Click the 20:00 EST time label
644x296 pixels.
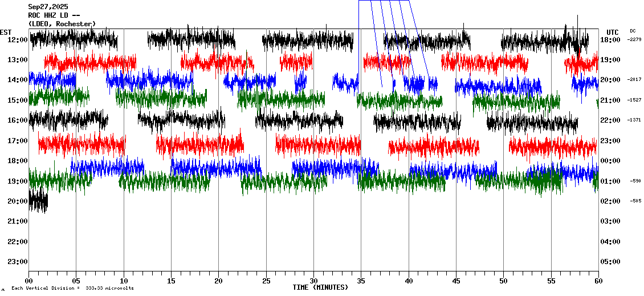point(18,201)
